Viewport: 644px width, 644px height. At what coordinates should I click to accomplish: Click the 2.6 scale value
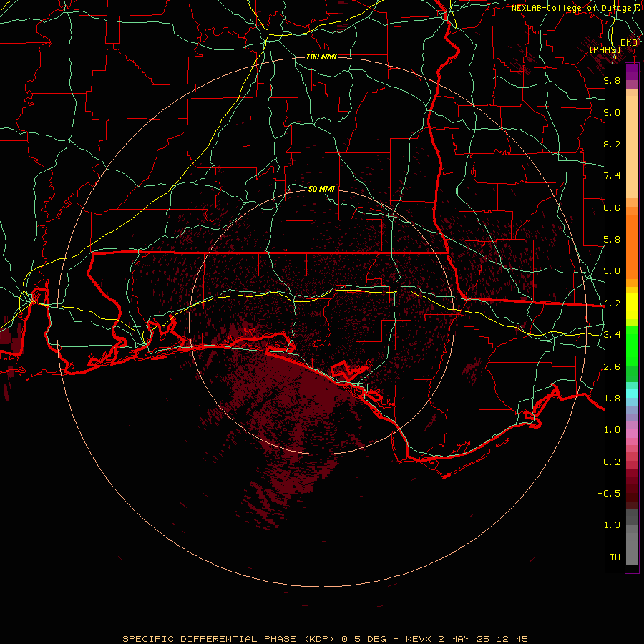[612, 367]
